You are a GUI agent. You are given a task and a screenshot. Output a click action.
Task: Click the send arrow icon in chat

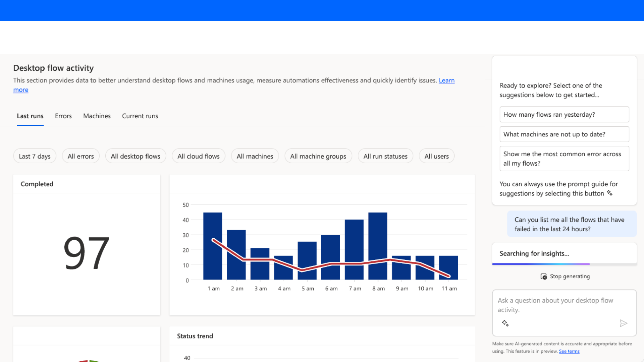point(623,323)
